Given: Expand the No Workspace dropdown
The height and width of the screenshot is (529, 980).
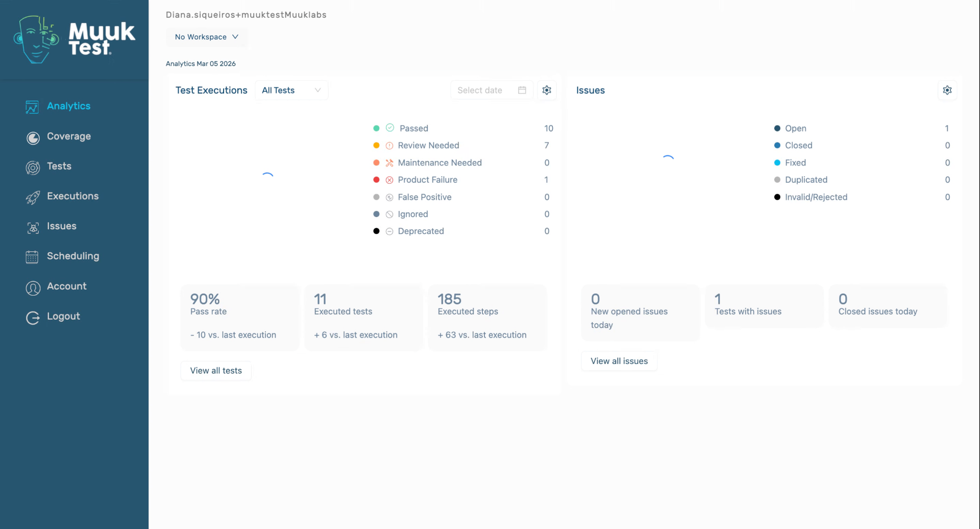Looking at the screenshot, I should click(x=206, y=37).
